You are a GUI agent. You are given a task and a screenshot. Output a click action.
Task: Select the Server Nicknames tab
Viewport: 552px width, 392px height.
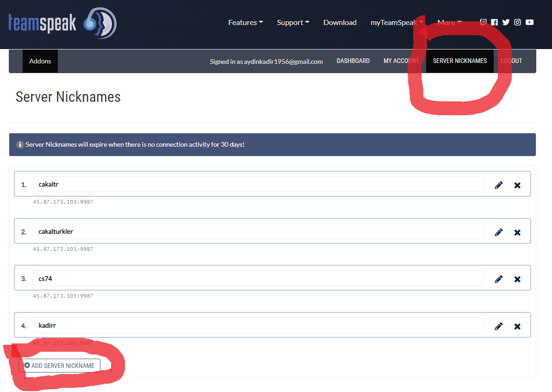460,61
